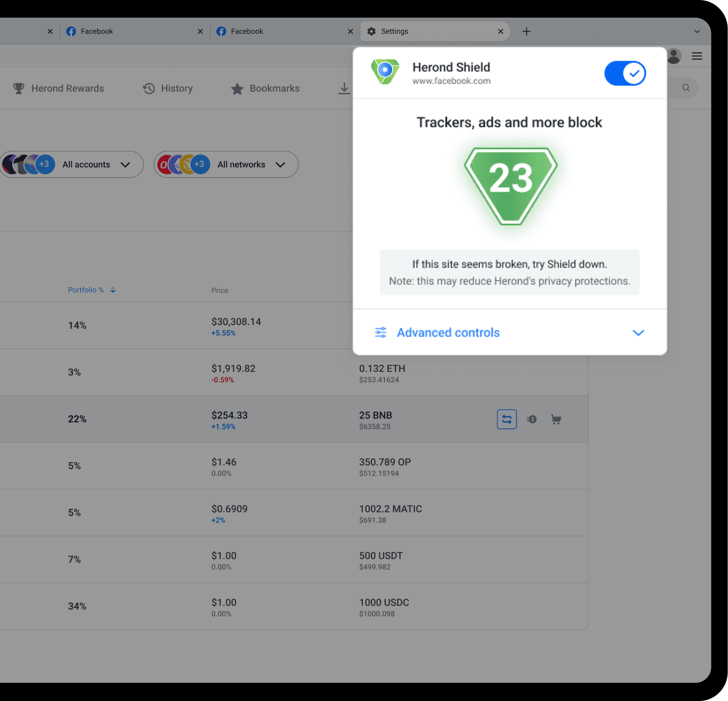This screenshot has height=701, width=728.
Task: Click the +3 badge in All networks
Action: (199, 164)
